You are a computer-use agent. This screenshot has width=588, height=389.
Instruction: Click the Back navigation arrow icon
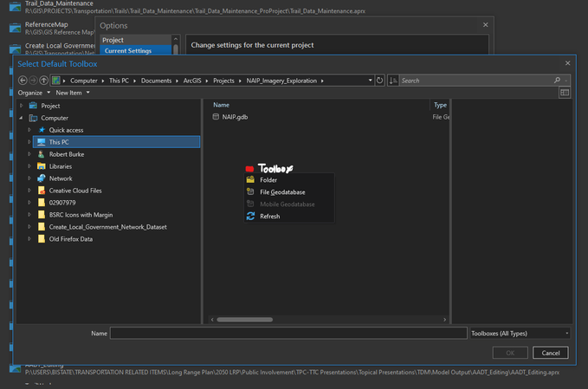click(23, 81)
